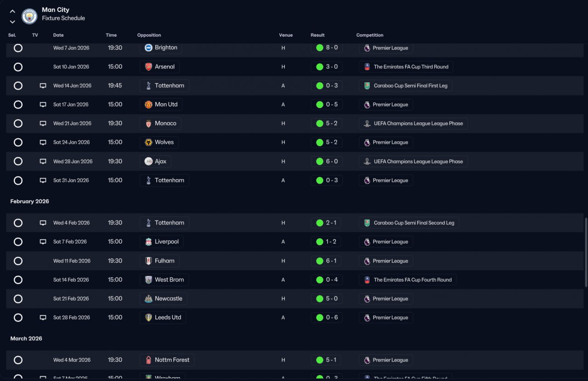
Task: Go to next team with down chevron
Action: pyautogui.click(x=12, y=22)
